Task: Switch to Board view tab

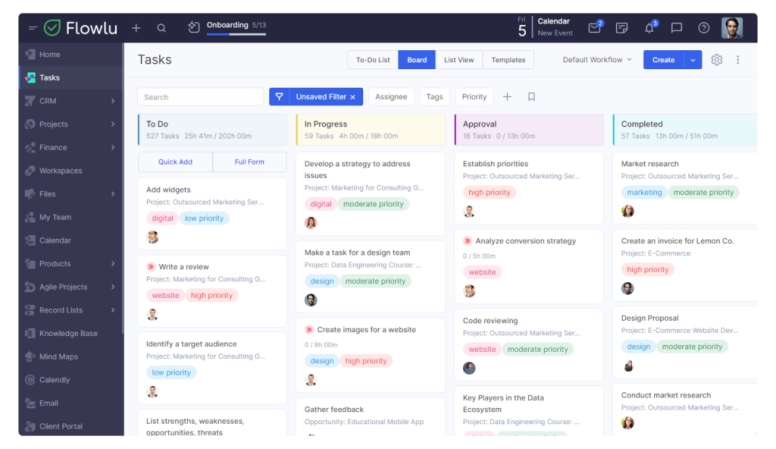Action: tap(417, 60)
